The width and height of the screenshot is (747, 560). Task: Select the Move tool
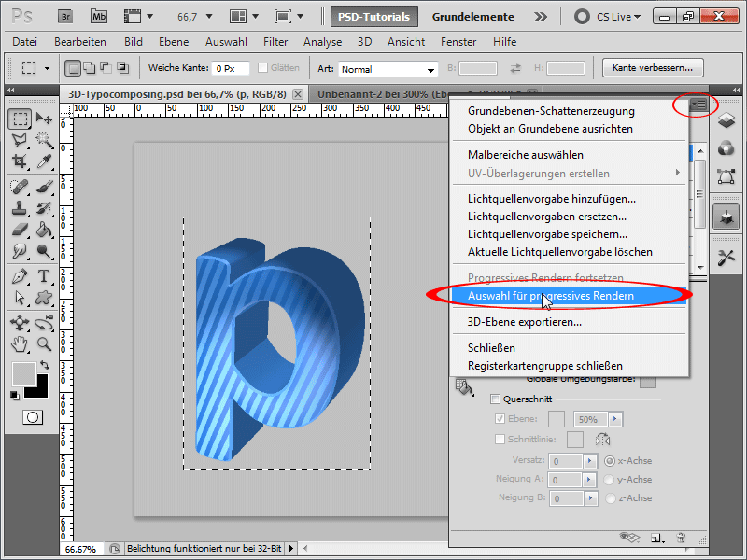pyautogui.click(x=44, y=119)
